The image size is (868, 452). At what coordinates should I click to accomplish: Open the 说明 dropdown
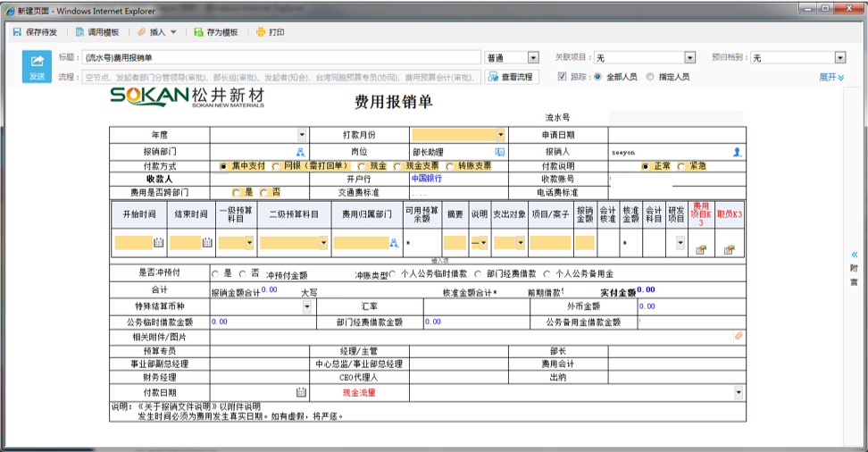[483, 243]
